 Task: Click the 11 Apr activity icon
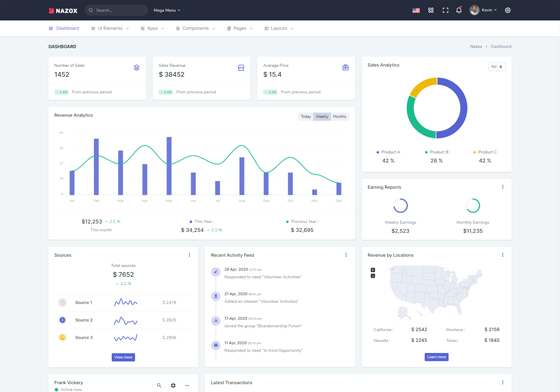215,345
